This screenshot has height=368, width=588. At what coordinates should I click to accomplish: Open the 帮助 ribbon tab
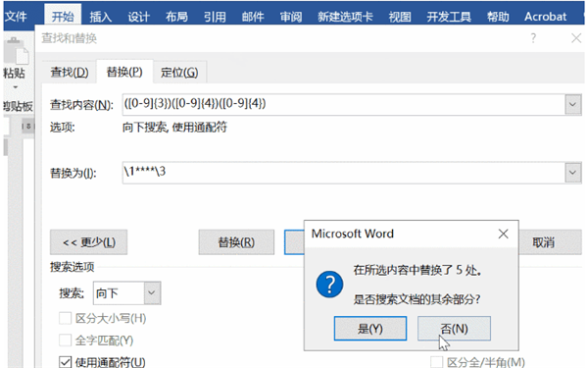[498, 17]
